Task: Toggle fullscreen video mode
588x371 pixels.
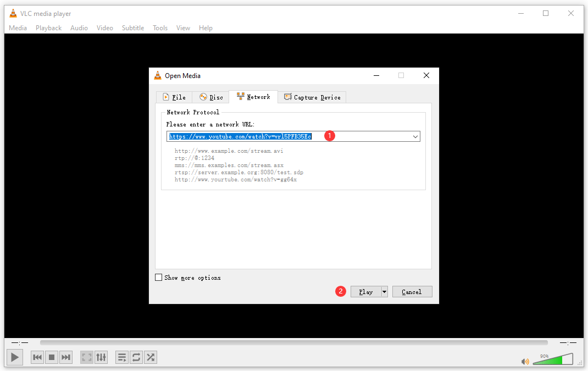Action: pyautogui.click(x=87, y=357)
